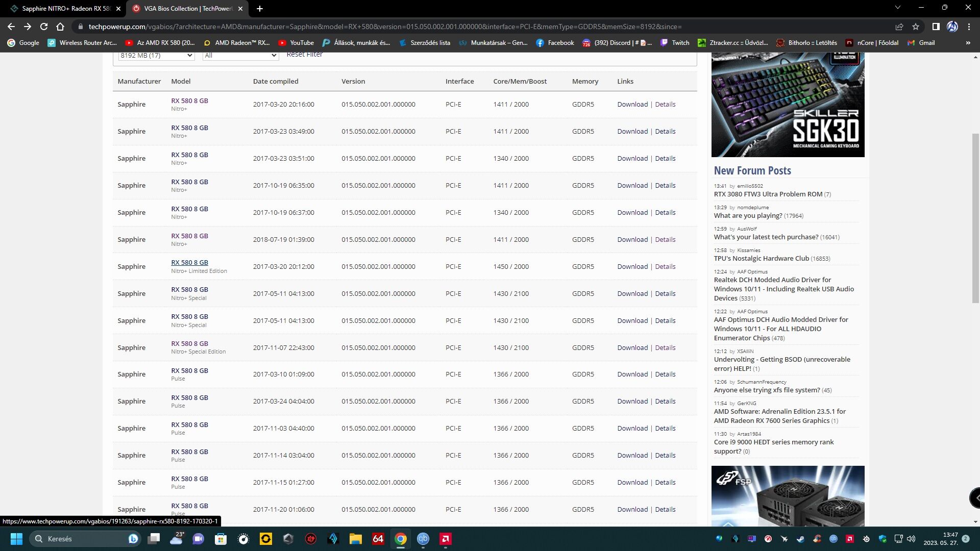
Task: Open the Gmail bookmark
Action: coord(921,43)
